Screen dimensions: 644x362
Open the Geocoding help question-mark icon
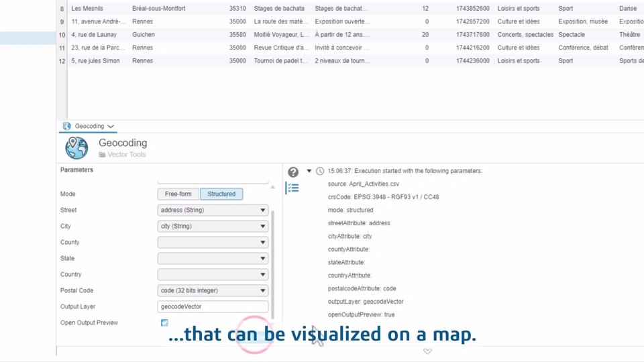(x=293, y=172)
